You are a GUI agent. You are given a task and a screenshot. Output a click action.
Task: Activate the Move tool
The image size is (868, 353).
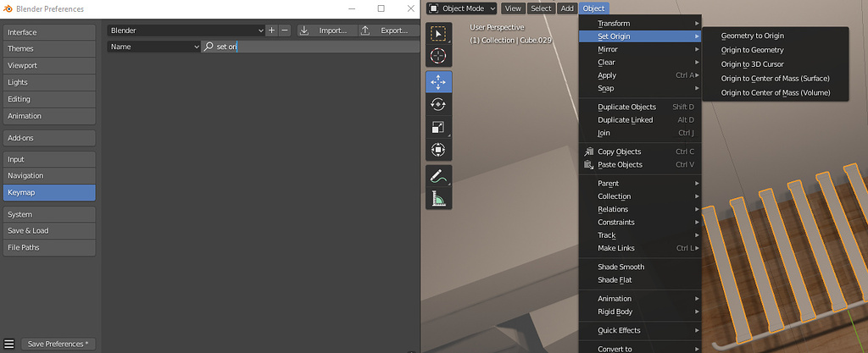pos(438,82)
